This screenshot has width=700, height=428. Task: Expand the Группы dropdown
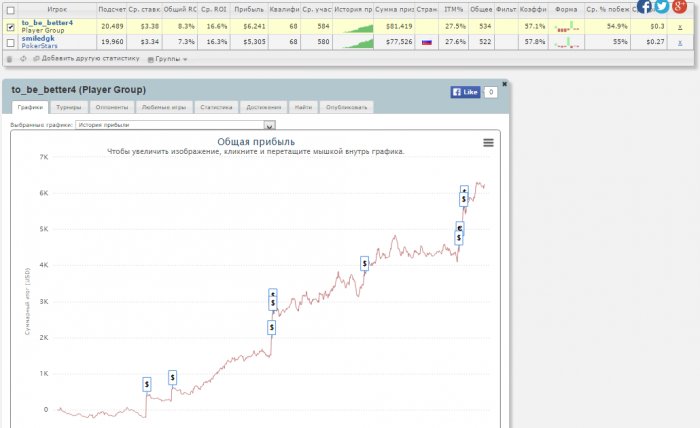pos(167,59)
